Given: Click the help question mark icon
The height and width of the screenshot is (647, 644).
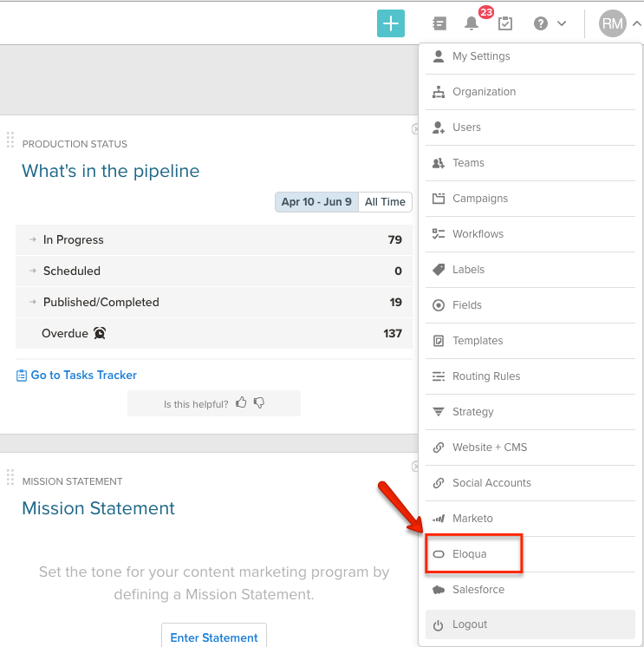Looking at the screenshot, I should [541, 23].
